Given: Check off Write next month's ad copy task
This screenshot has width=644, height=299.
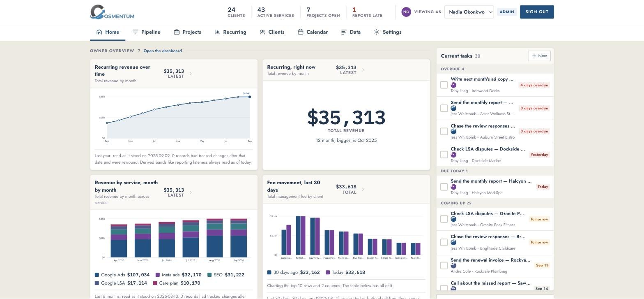Looking at the screenshot, I should click(x=444, y=85).
